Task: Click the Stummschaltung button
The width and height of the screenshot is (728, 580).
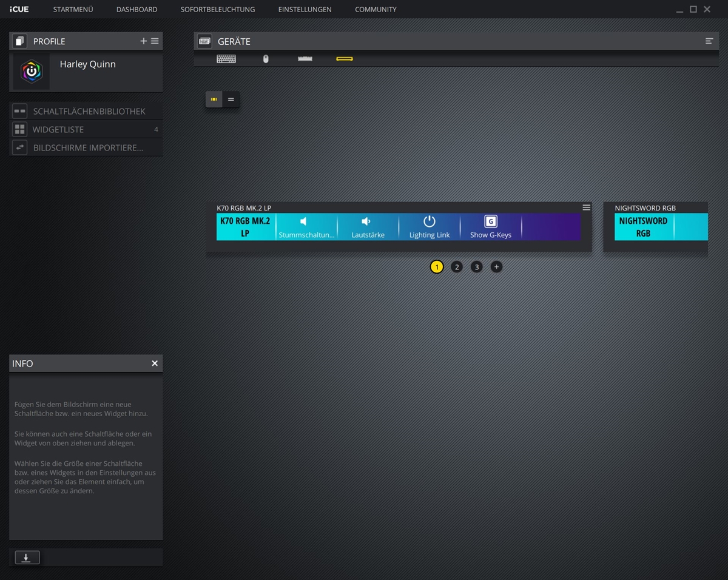Action: [306, 227]
